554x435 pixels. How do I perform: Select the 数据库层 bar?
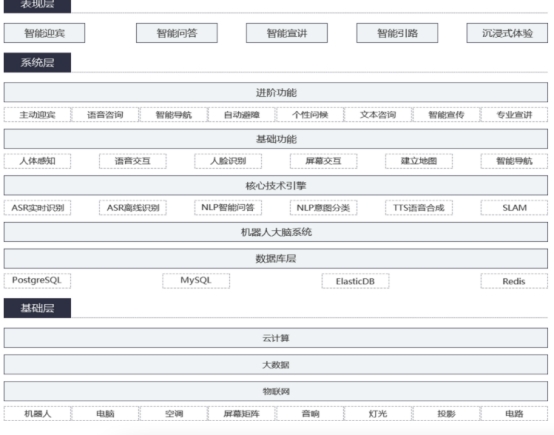coord(276,259)
